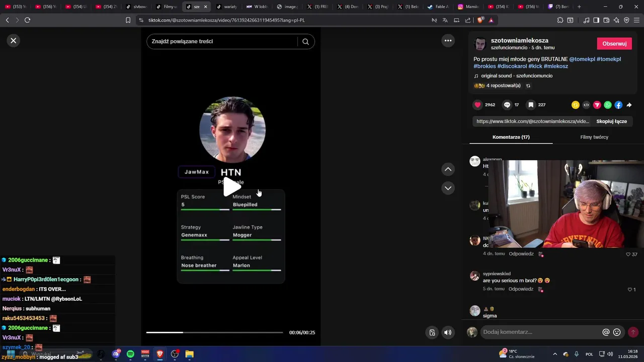Switch to the Fable browser tab
This screenshot has height=362, width=644.
pyautogui.click(x=438, y=7)
